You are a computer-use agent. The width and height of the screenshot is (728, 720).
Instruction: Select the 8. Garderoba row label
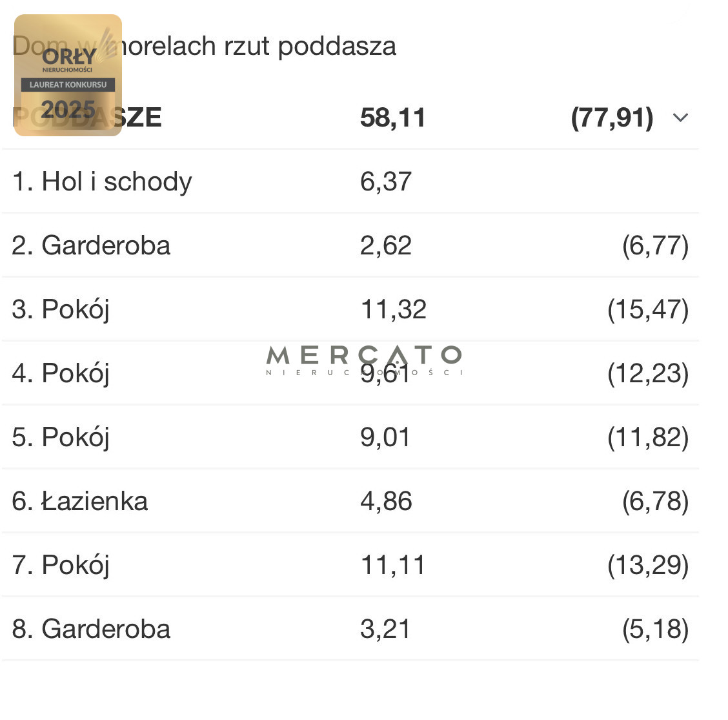pyautogui.click(x=91, y=629)
